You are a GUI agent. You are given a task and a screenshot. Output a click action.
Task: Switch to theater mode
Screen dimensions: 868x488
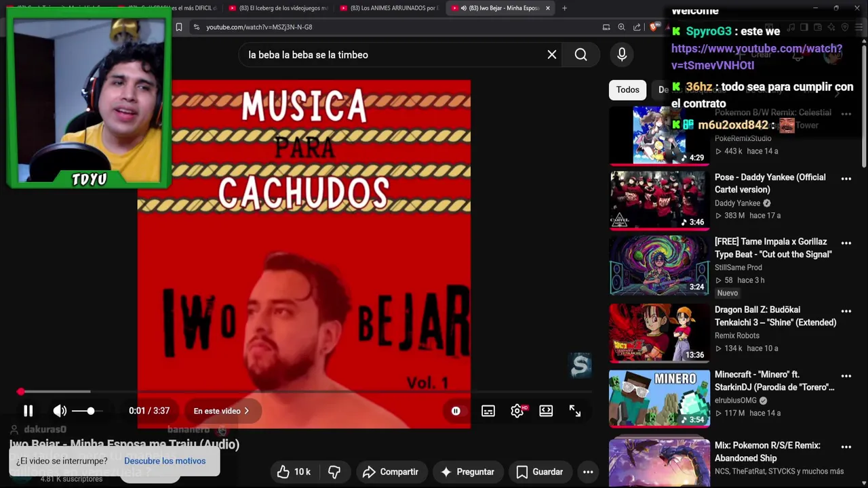click(x=546, y=411)
